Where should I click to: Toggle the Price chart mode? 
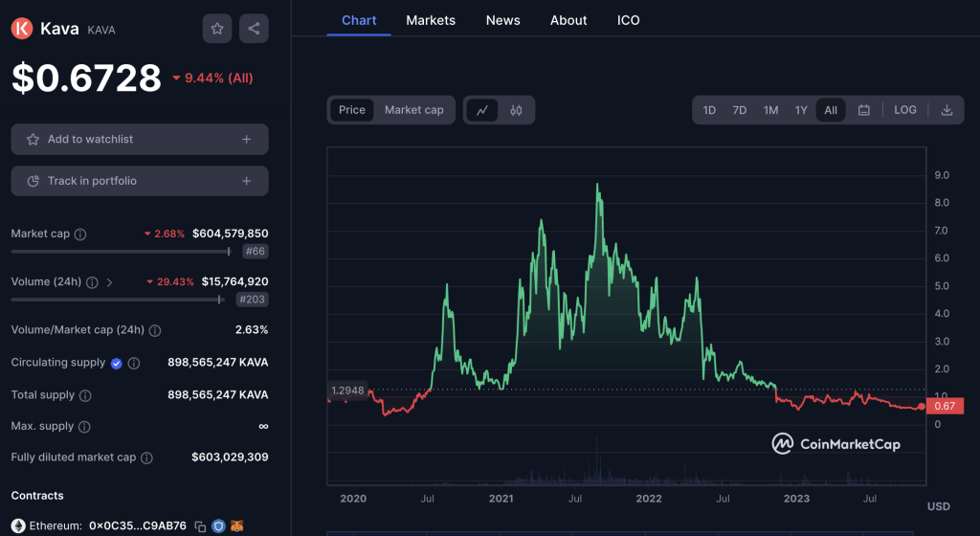point(352,110)
